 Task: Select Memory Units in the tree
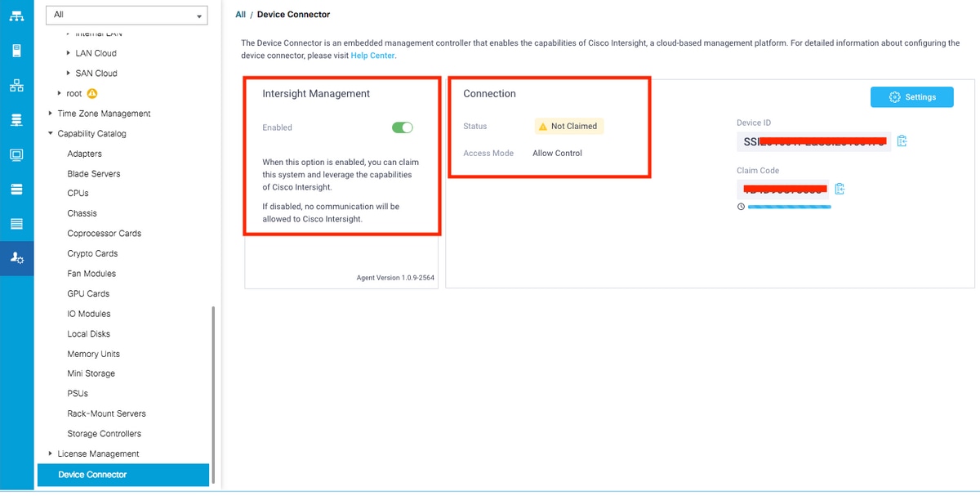tap(94, 354)
